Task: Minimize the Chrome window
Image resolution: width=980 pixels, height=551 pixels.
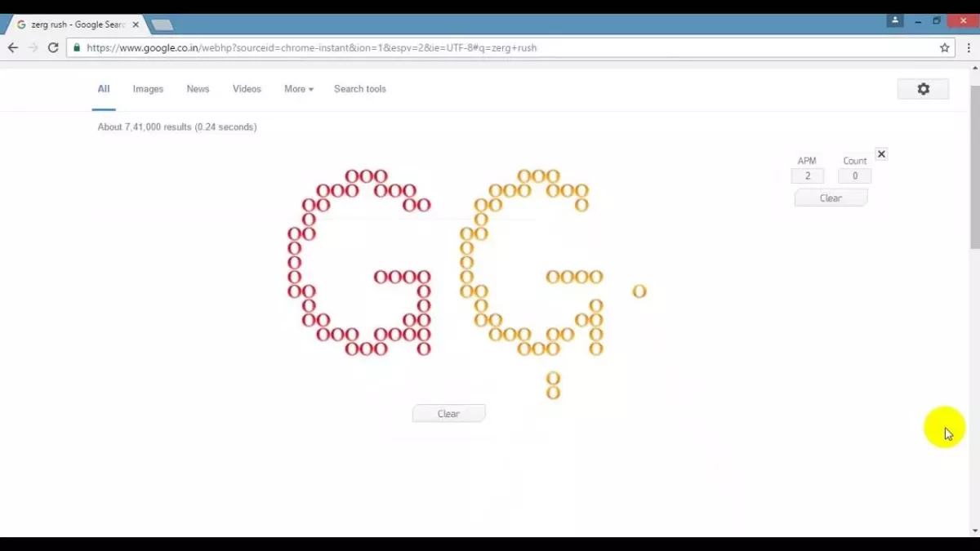Action: (918, 21)
